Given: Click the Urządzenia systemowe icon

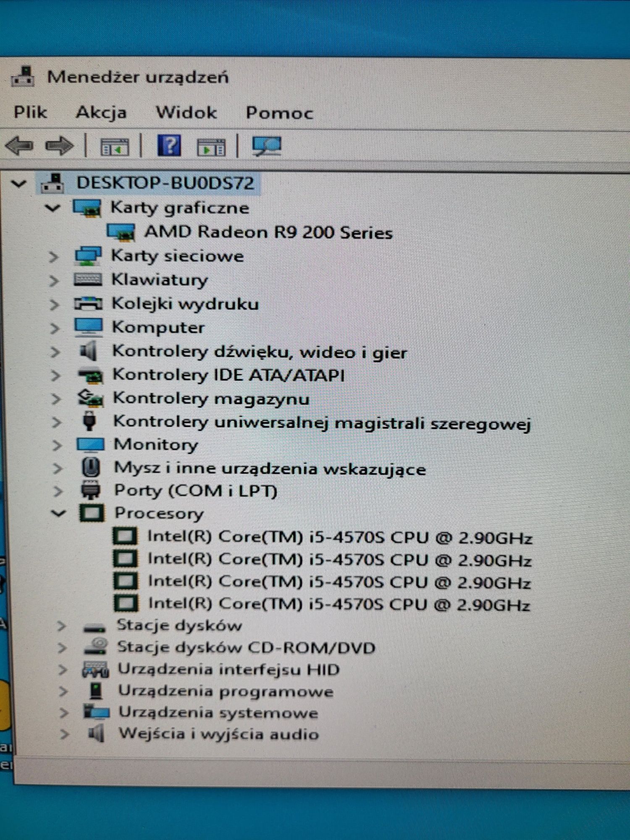Looking at the screenshot, I should click(x=96, y=712).
